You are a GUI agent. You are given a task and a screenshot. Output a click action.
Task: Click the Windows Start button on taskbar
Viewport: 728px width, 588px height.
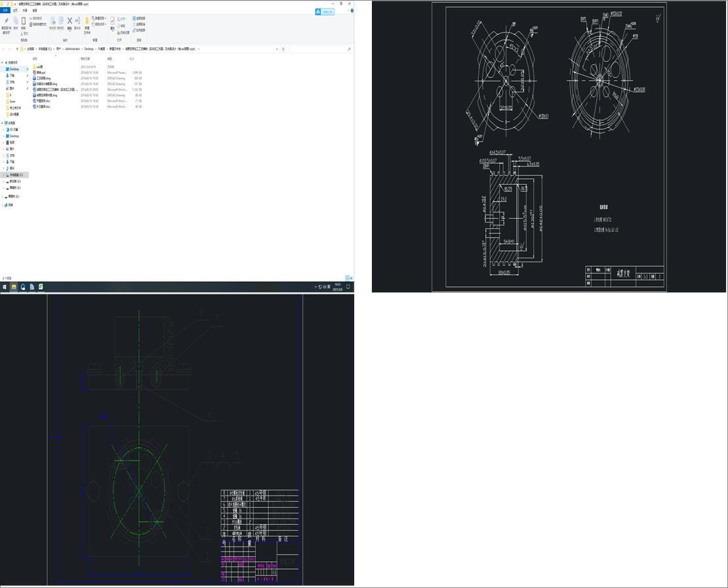click(x=5, y=286)
